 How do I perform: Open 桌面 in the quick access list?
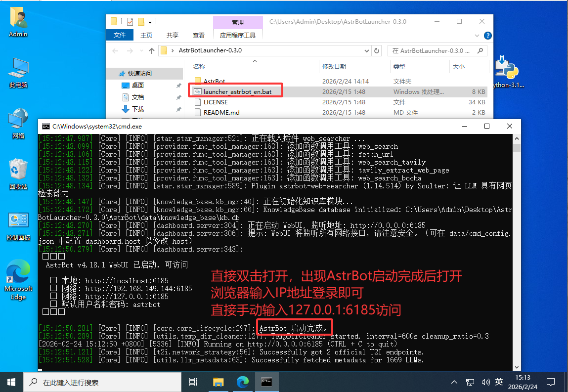click(x=138, y=85)
